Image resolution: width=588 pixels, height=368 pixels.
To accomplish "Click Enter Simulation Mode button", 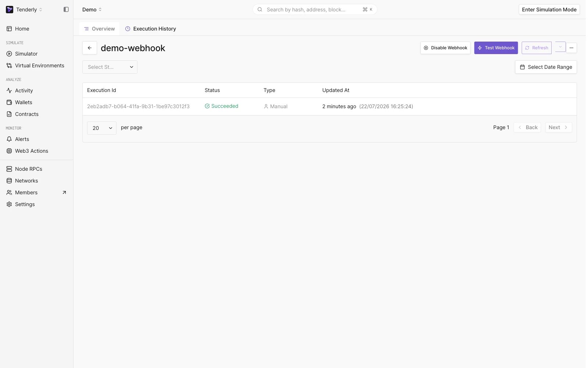I will click(549, 10).
